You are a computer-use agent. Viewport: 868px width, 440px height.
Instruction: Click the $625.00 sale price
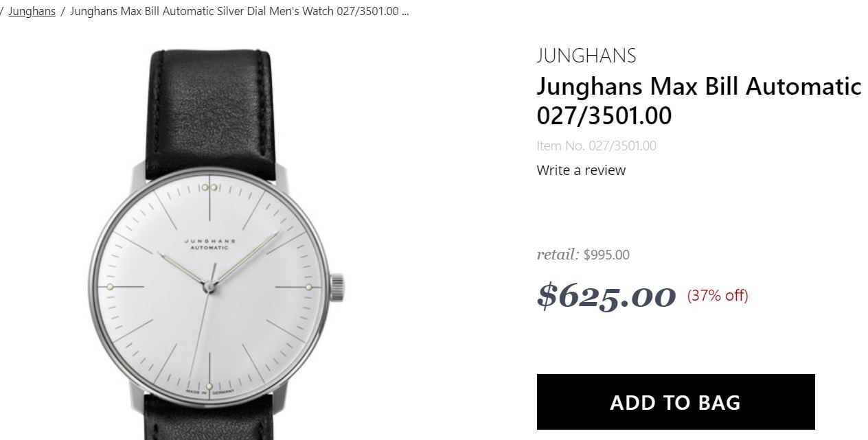click(606, 295)
